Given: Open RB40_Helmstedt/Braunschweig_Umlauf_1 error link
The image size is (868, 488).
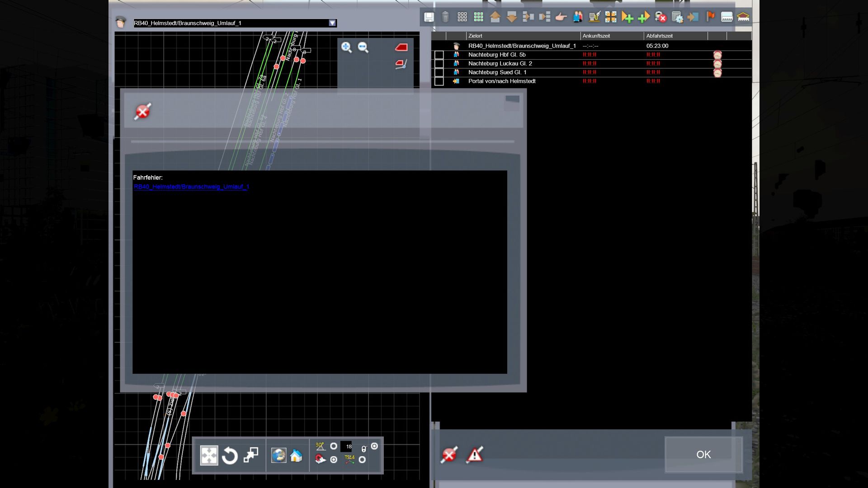Looking at the screenshot, I should 191,187.
